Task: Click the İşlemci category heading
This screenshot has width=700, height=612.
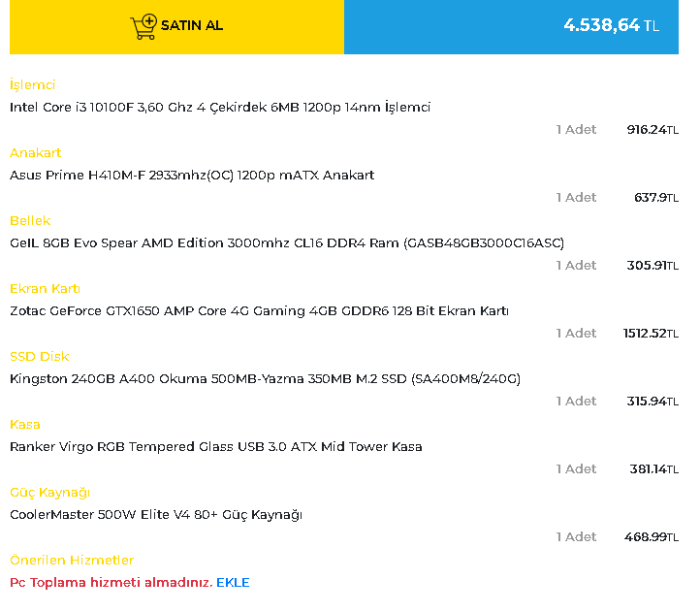Action: click(x=33, y=85)
